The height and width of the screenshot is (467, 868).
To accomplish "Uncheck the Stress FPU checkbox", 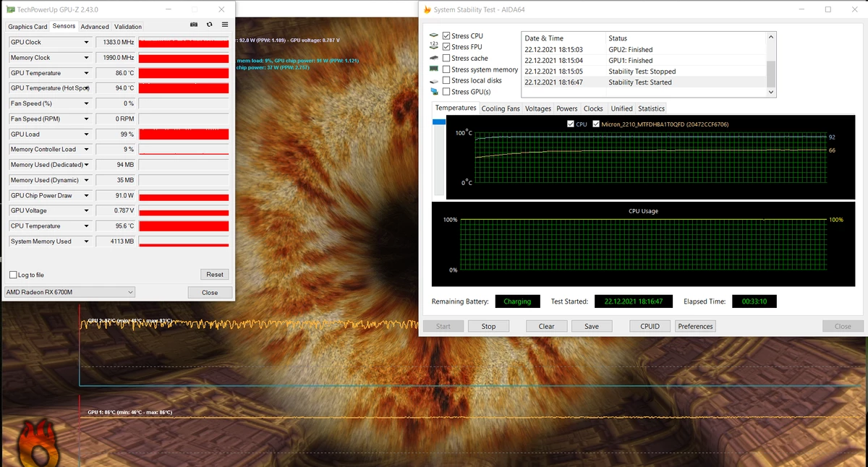I will point(446,46).
